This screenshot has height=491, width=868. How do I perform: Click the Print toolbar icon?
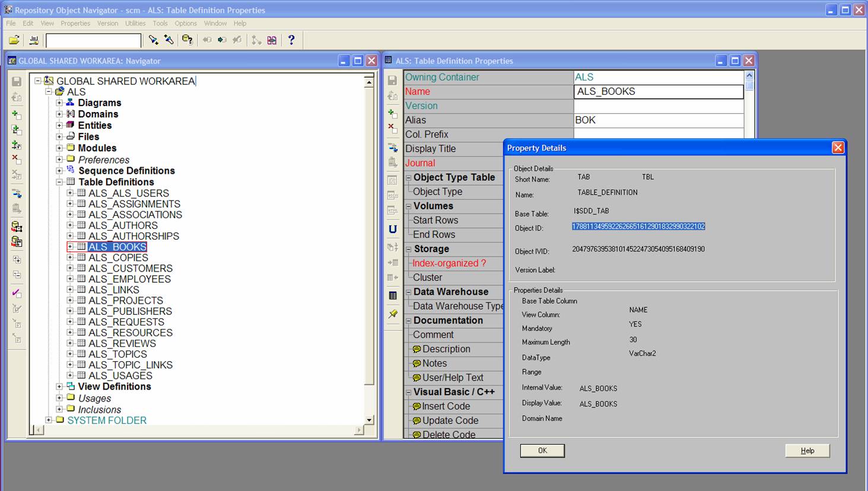point(34,40)
